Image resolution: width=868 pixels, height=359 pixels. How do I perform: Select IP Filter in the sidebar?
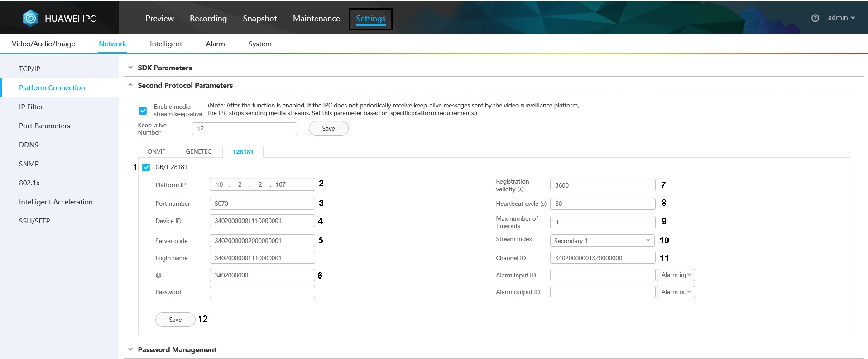(31, 107)
